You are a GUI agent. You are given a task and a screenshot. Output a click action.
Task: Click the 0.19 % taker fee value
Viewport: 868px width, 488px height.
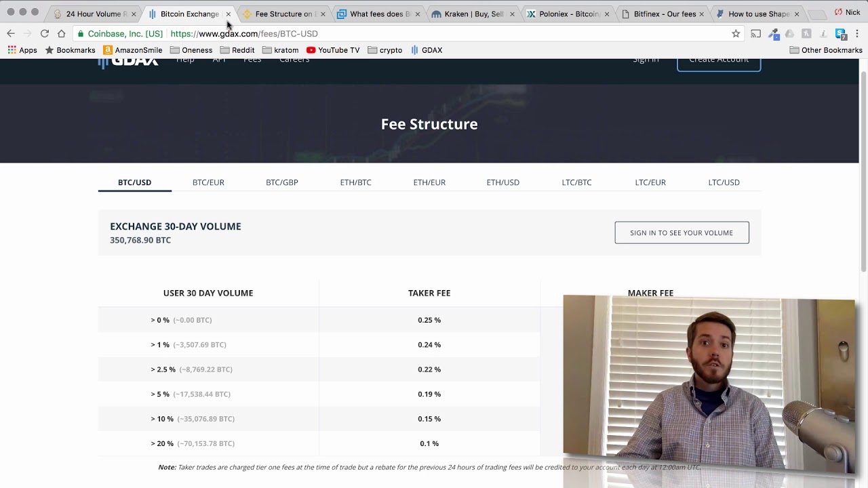[429, 394]
